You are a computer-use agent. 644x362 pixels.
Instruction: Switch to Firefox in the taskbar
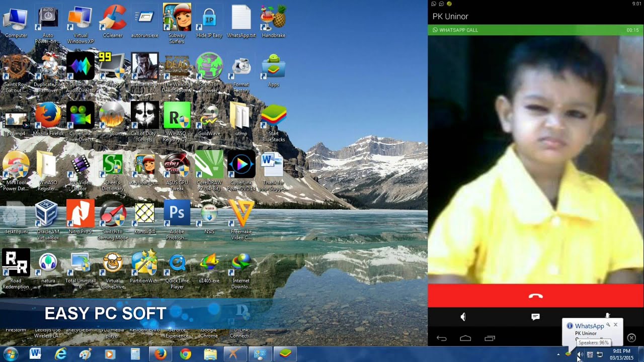pyautogui.click(x=160, y=354)
